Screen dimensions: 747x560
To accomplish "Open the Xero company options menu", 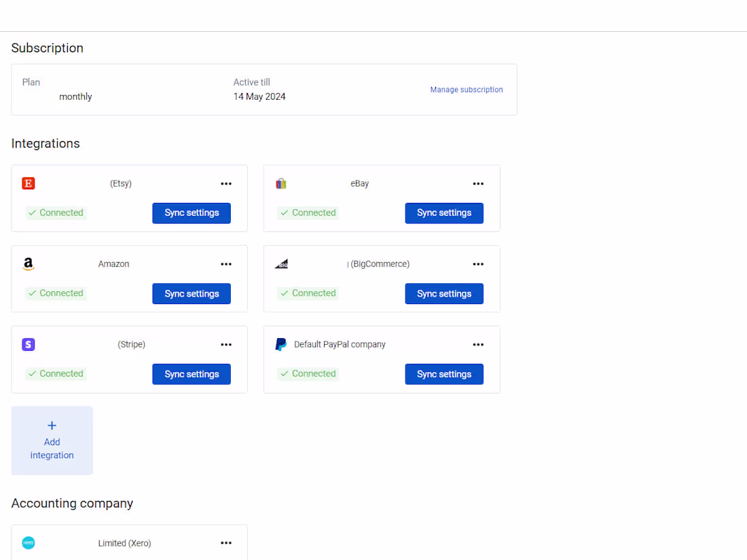I will (x=226, y=542).
